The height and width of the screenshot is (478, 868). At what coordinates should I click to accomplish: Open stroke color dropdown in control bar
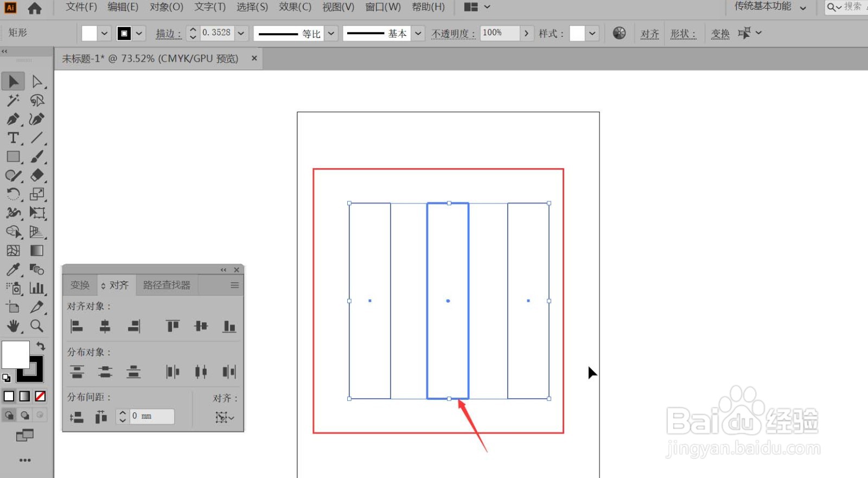tap(139, 33)
